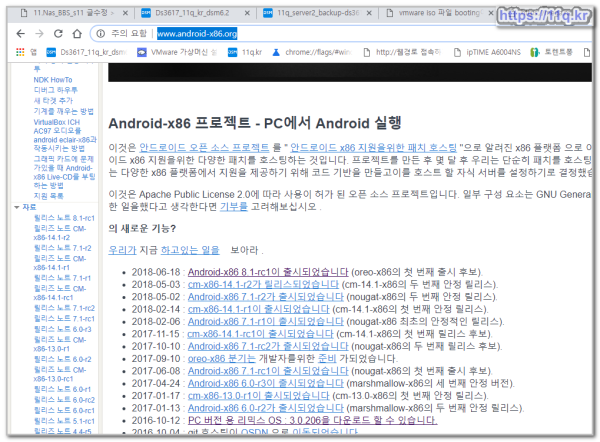600x442 pixels.
Task: Open 릴리스 노트 7.1-r2 sidebar link
Action: 62,248
